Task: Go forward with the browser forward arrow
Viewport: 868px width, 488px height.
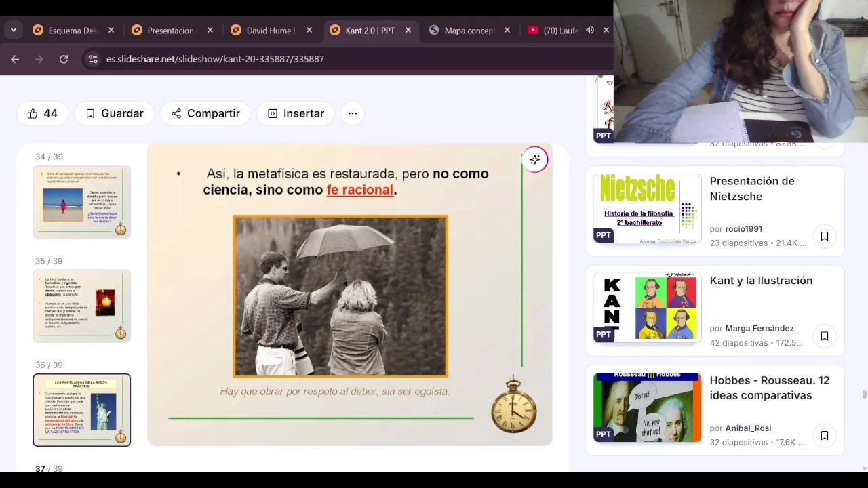Action: click(x=39, y=59)
